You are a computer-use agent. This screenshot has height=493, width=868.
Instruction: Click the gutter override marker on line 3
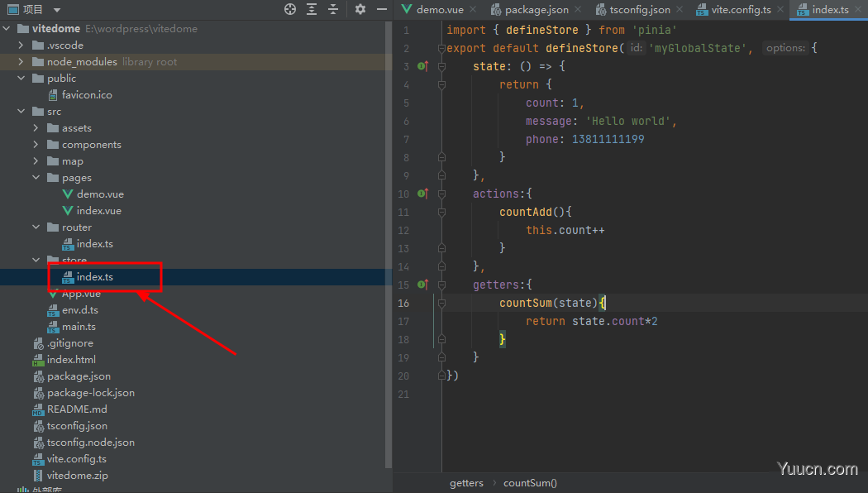(422, 66)
